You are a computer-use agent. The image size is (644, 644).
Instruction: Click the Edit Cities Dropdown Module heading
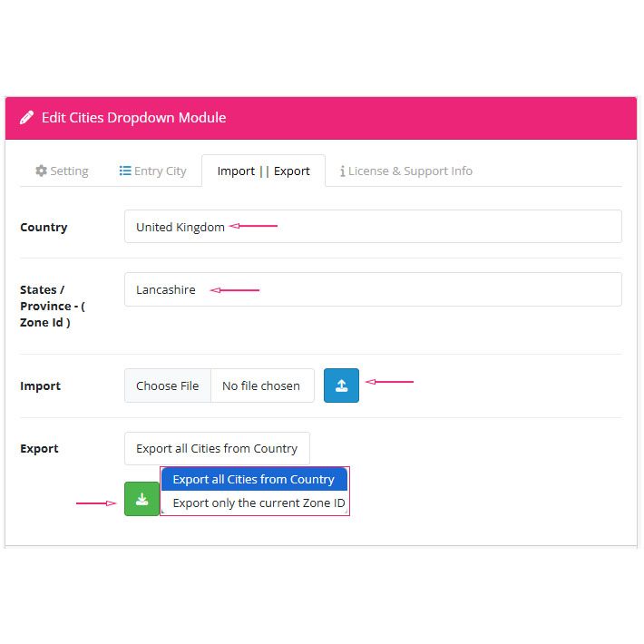pos(134,118)
